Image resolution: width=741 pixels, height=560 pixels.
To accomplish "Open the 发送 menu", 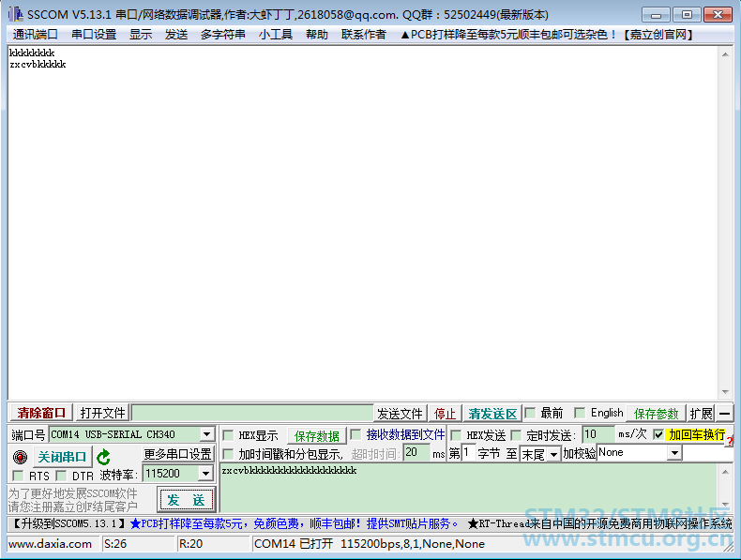I will click(x=175, y=35).
